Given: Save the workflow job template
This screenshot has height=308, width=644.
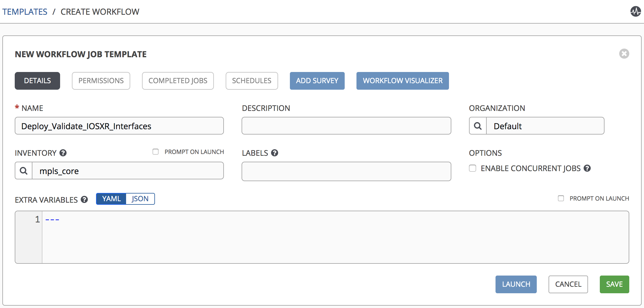Looking at the screenshot, I should (615, 284).
